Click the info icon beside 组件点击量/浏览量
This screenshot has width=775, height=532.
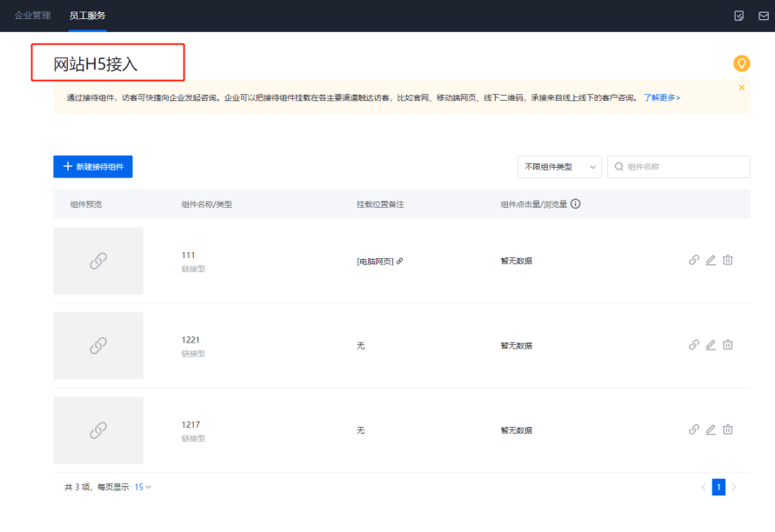click(575, 204)
